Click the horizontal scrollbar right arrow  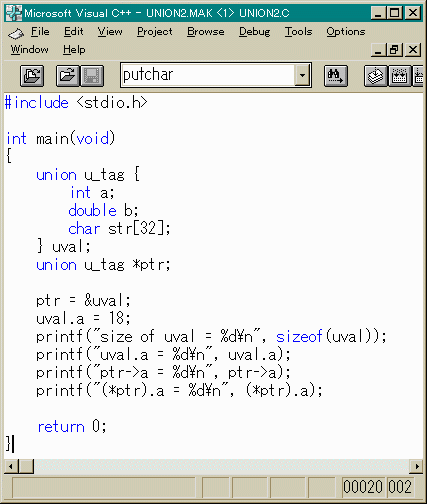click(x=416, y=466)
